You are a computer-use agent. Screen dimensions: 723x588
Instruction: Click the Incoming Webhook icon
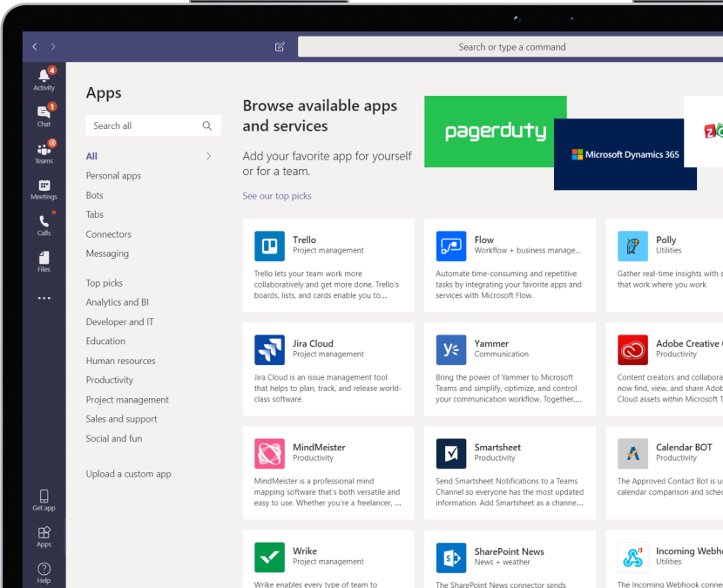[632, 558]
